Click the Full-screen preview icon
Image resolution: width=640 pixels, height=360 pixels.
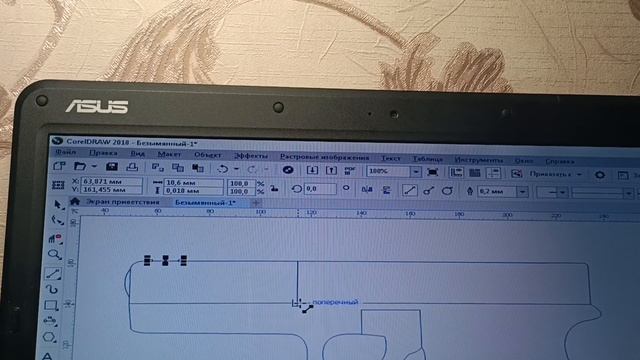coord(432,172)
